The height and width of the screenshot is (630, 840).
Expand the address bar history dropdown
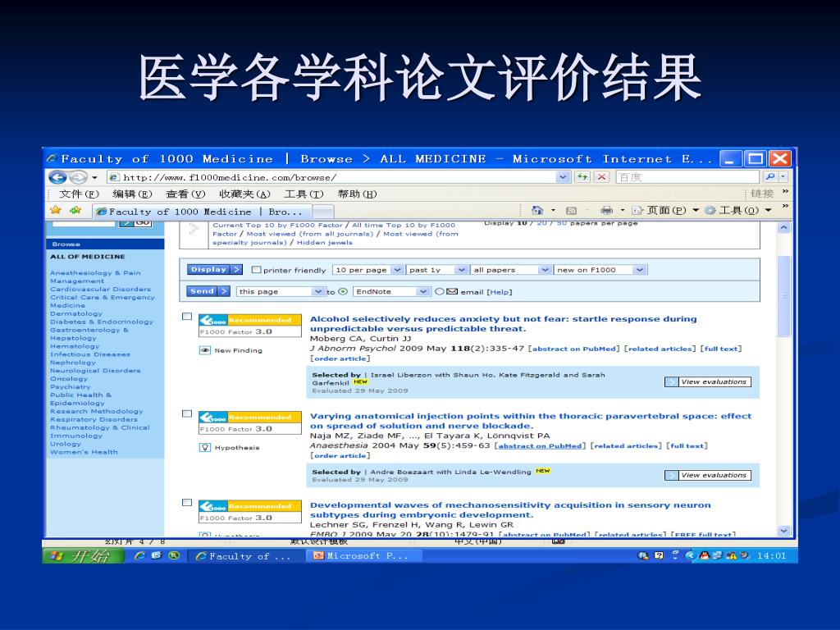(563, 177)
